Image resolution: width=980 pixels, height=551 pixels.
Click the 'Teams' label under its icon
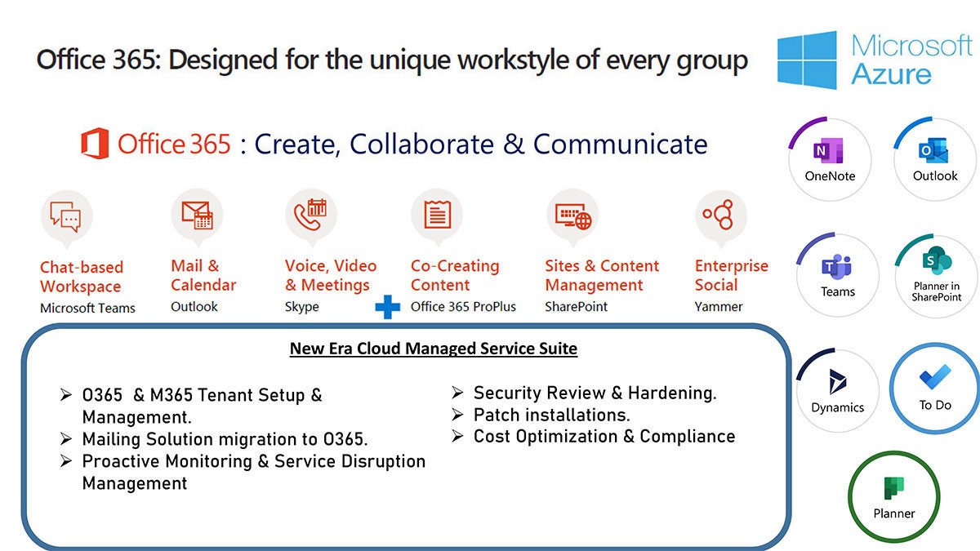coord(838,291)
